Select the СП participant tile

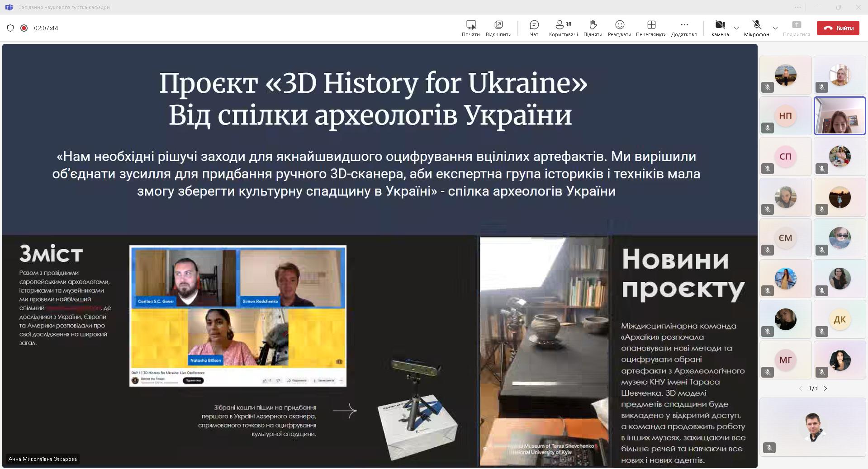click(786, 156)
